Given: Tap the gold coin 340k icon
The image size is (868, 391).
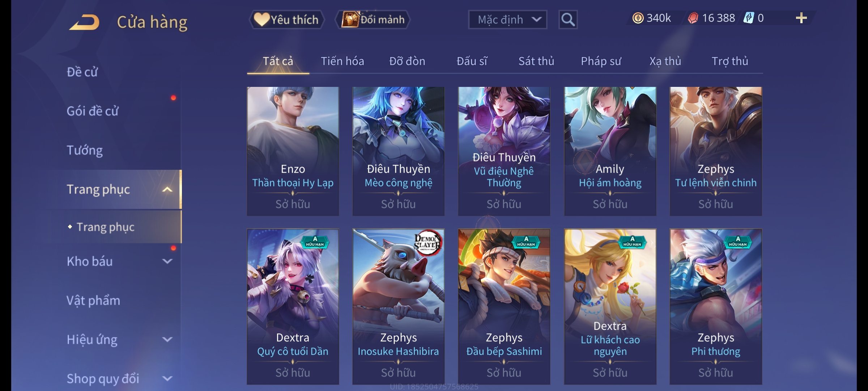Looking at the screenshot, I should point(638,18).
